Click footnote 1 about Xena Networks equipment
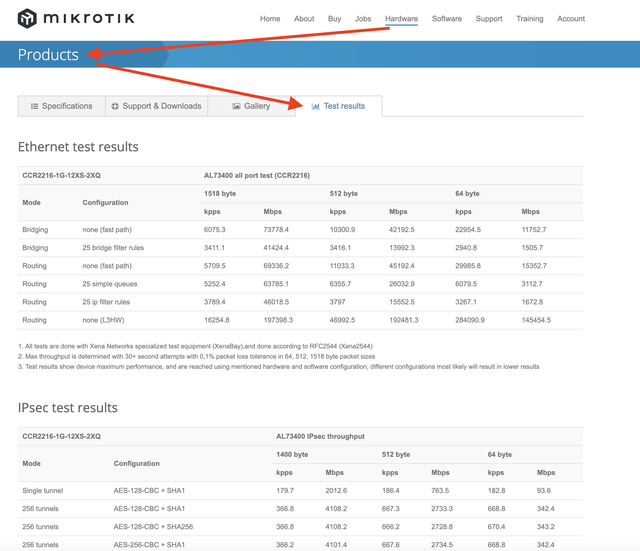The width and height of the screenshot is (640, 551). coord(195,346)
